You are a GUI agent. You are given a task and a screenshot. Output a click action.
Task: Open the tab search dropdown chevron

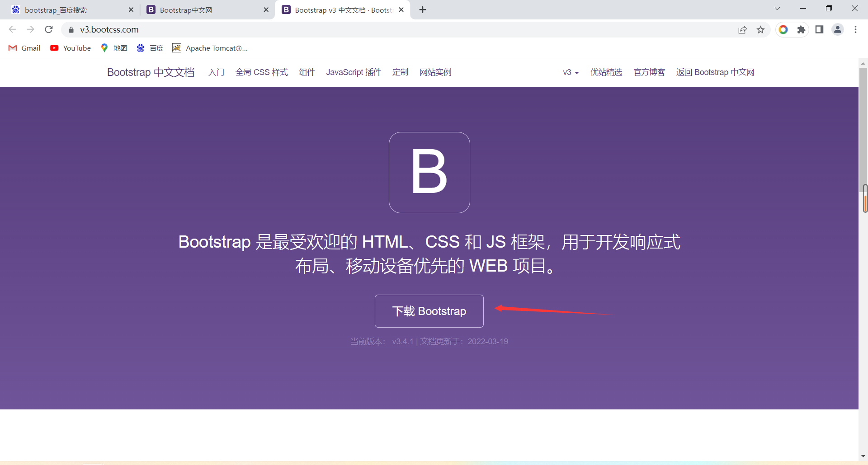[x=778, y=9]
